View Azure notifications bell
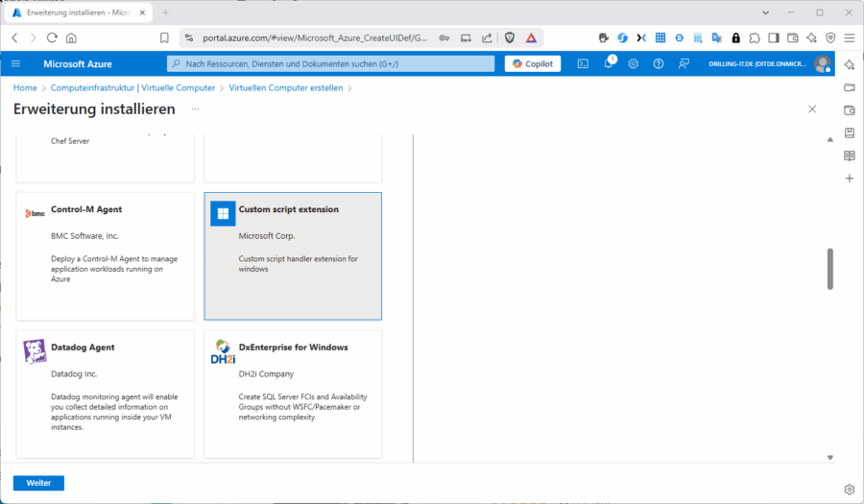This screenshot has height=504, width=864. pyautogui.click(x=609, y=63)
